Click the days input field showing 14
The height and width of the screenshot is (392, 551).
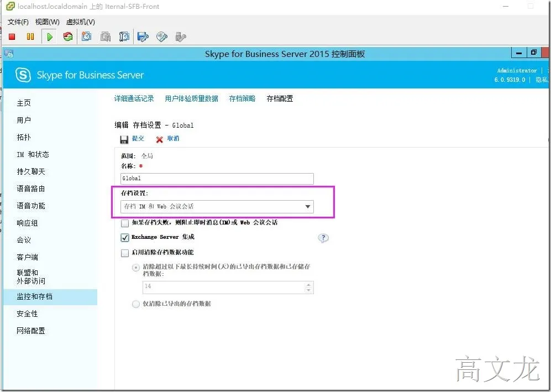point(228,287)
